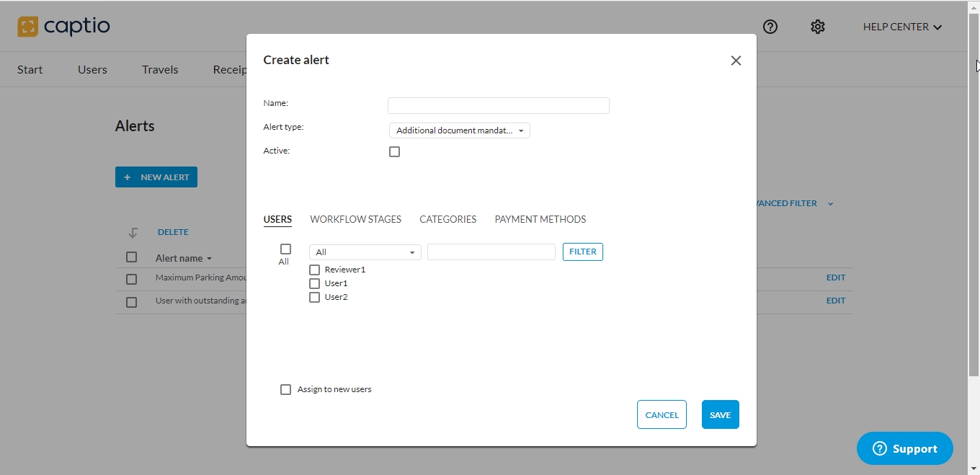Click the Support chat bubble
Viewport: 980px width, 475px height.
[x=904, y=448]
